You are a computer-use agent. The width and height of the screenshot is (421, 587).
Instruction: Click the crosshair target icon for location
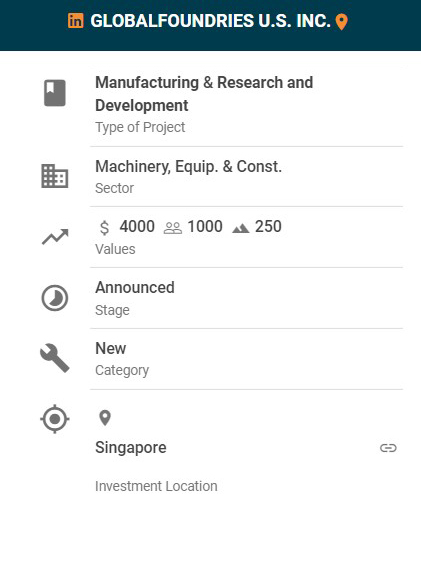coord(55,419)
